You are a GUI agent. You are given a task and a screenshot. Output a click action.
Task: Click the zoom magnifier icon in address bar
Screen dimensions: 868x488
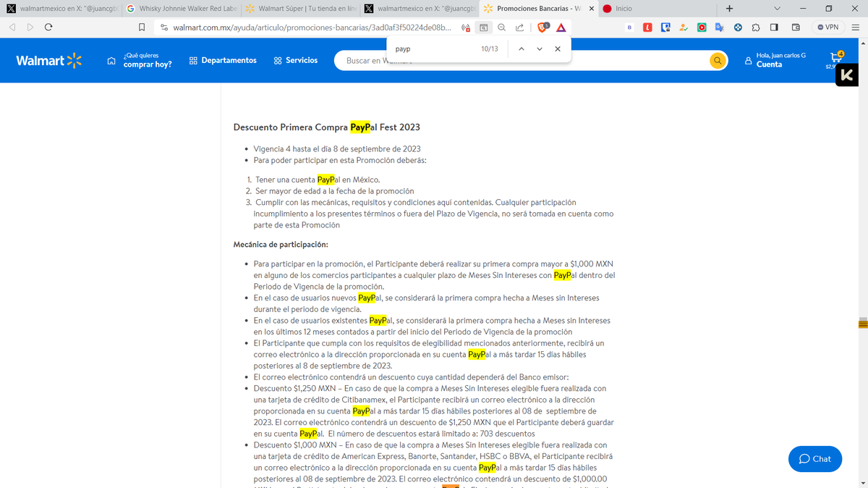point(501,28)
